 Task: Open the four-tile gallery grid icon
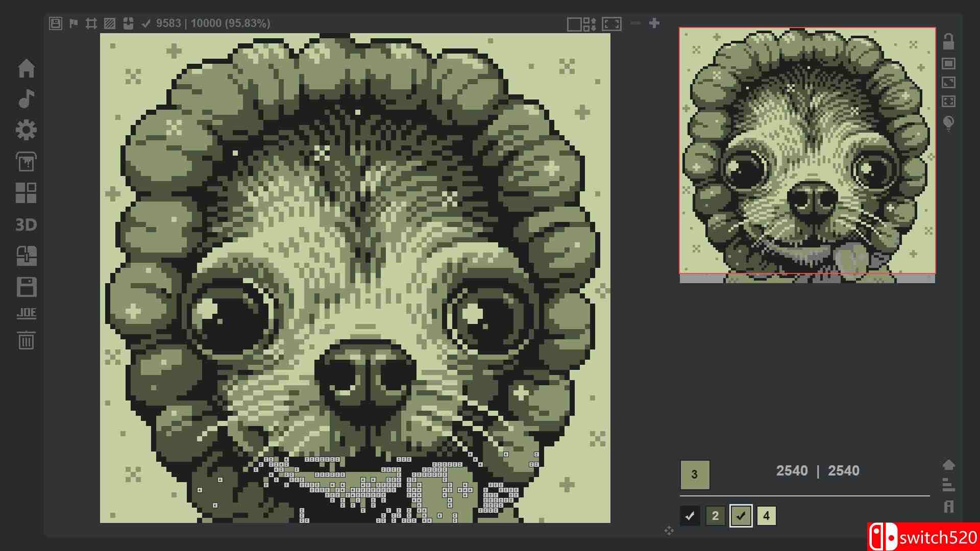tap(26, 193)
